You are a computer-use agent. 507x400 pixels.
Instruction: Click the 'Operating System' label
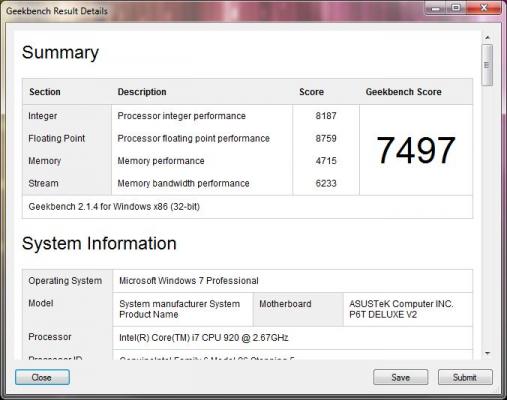[x=65, y=281]
